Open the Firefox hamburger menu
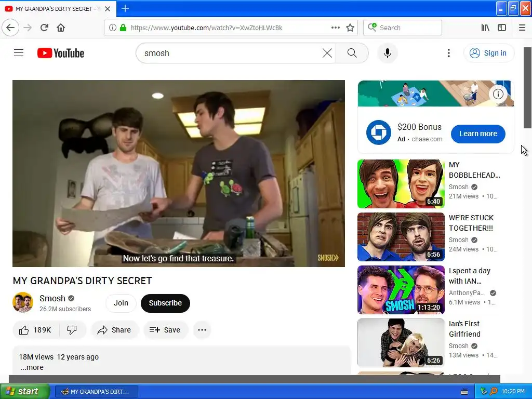This screenshot has height=399, width=532. [x=522, y=28]
